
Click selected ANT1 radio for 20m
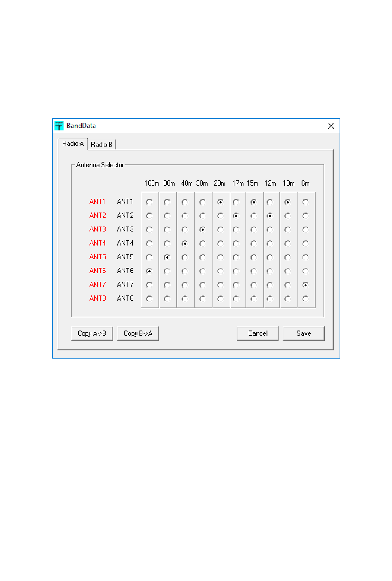pyautogui.click(x=220, y=202)
